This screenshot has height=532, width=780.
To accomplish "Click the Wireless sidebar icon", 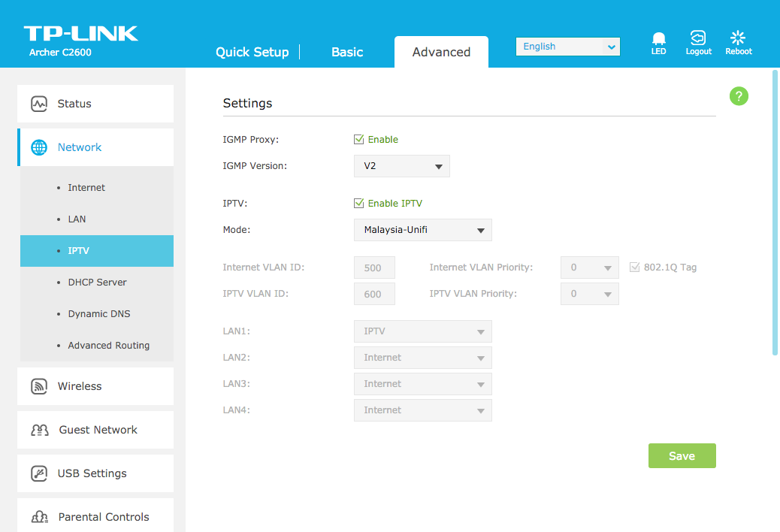I will click(39, 386).
